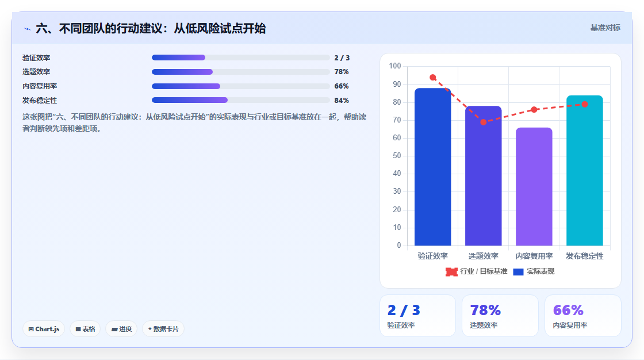644x360 pixels.
Task: Click the section title 六、不同团队的行动建议
Action: click(x=151, y=28)
